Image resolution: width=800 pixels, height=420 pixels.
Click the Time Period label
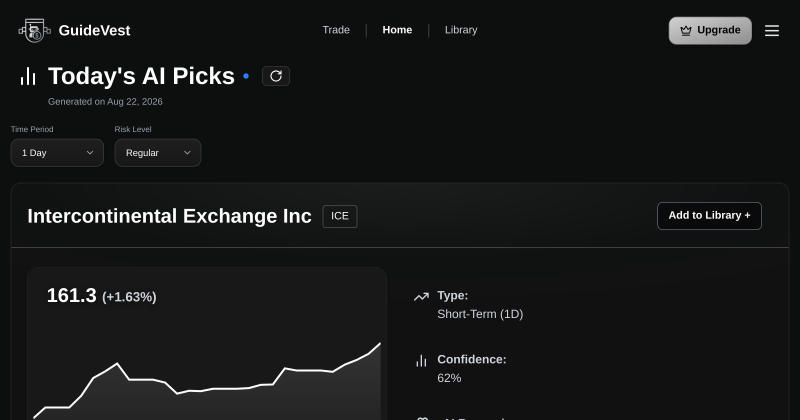[x=32, y=129]
